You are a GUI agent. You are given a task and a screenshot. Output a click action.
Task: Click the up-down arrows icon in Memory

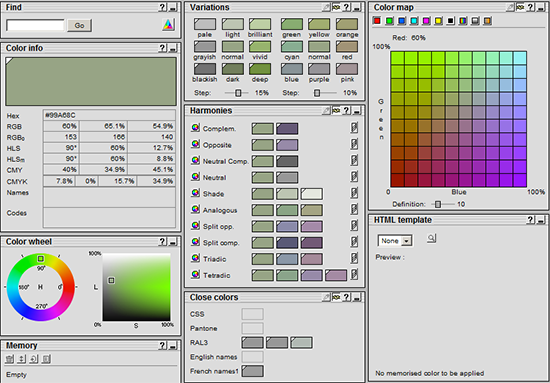pyautogui.click(x=22, y=359)
